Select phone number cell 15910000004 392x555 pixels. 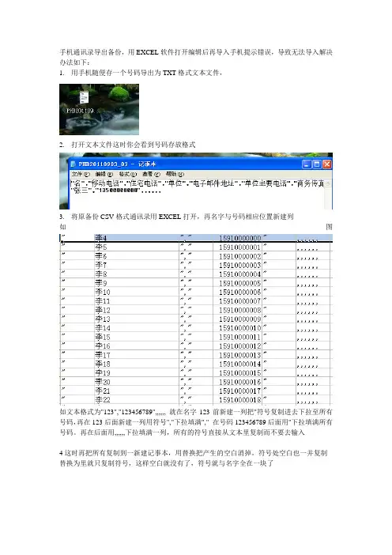(x=237, y=274)
